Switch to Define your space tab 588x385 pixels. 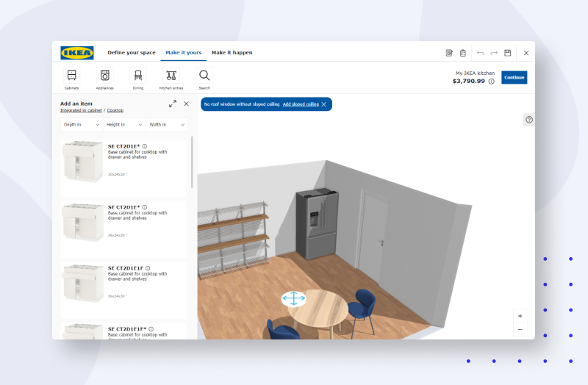point(132,52)
